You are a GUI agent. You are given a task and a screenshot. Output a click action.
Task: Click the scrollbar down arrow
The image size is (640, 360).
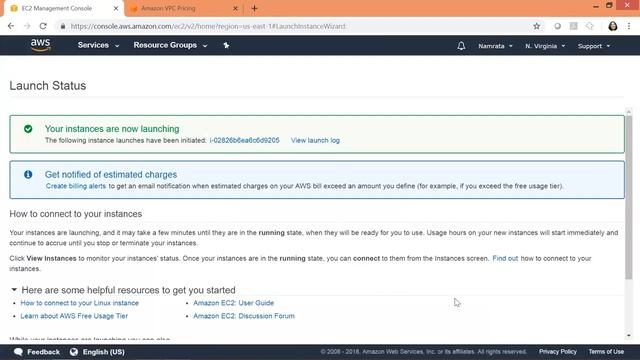tap(629, 336)
